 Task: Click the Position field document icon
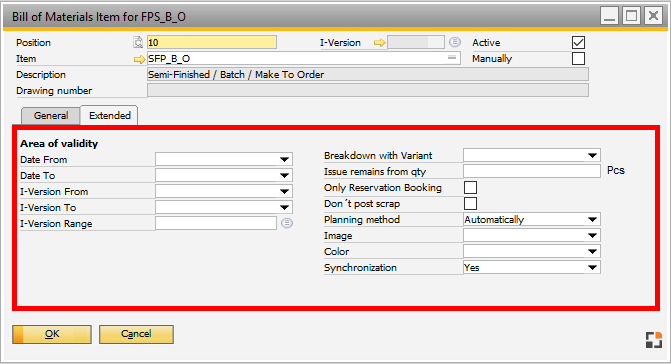tap(138, 42)
